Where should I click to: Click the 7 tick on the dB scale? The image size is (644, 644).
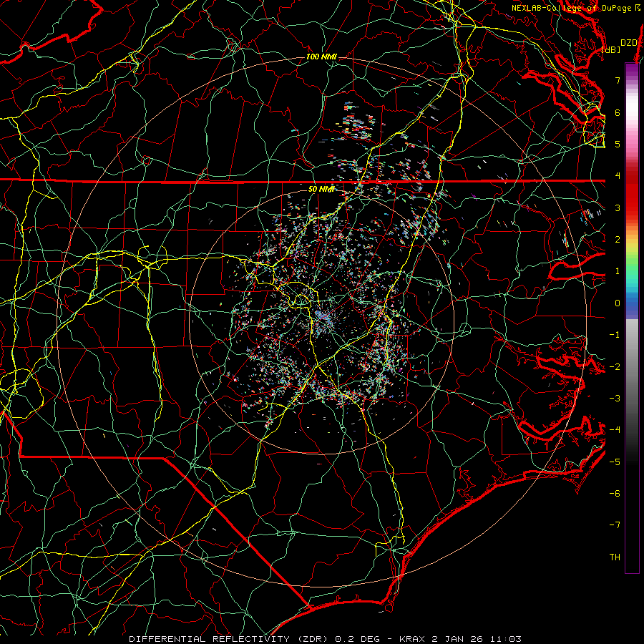(x=618, y=80)
